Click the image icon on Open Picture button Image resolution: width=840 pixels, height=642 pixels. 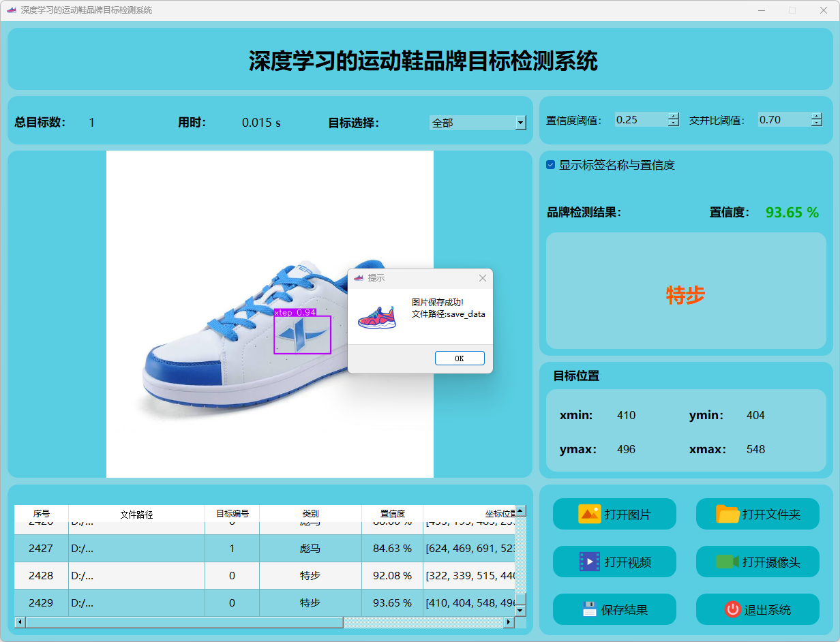coord(589,514)
